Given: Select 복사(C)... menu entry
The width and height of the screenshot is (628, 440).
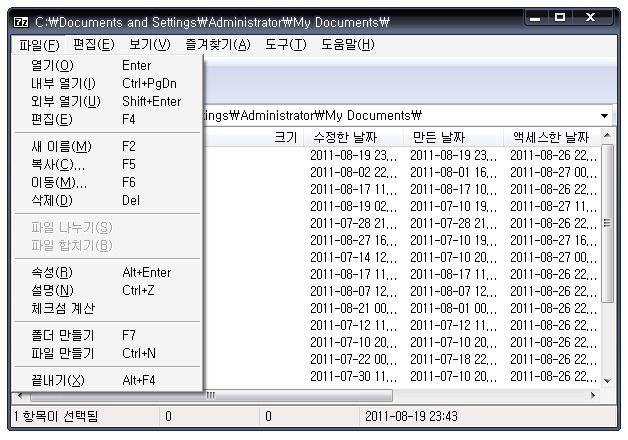Looking at the screenshot, I should coord(107,164).
